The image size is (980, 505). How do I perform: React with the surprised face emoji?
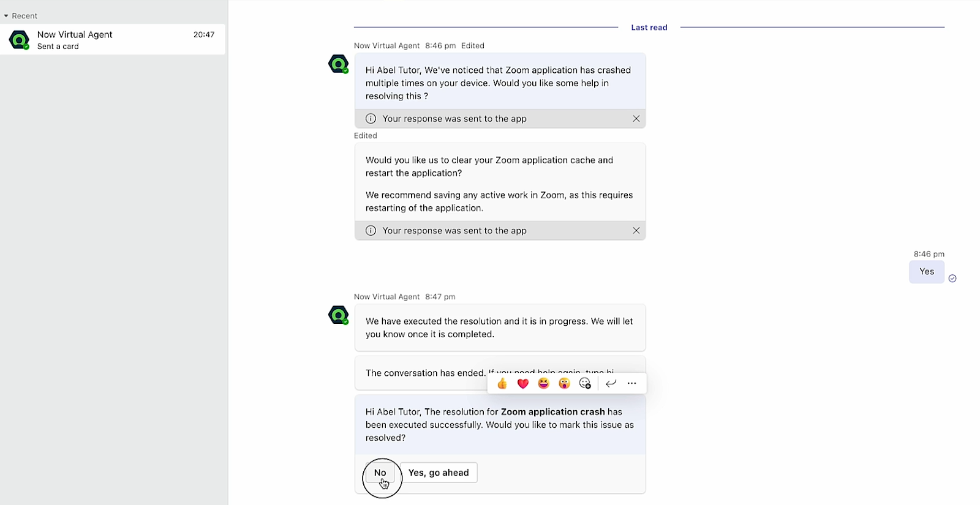564,384
